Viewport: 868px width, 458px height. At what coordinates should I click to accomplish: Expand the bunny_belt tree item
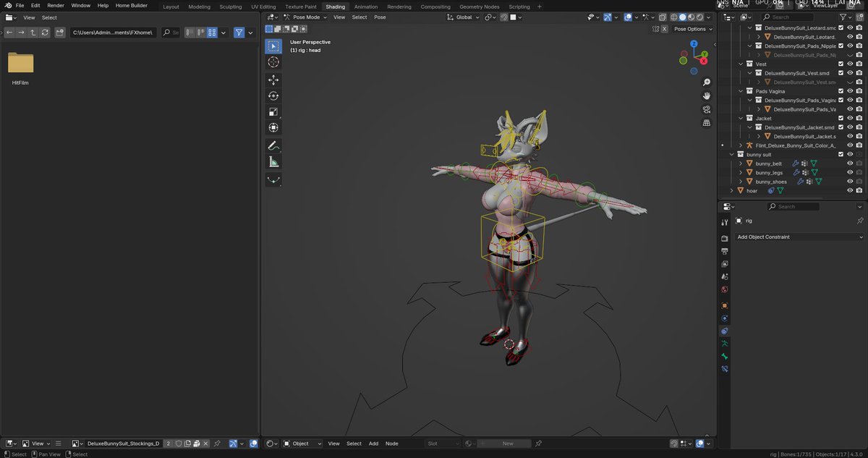click(740, 164)
